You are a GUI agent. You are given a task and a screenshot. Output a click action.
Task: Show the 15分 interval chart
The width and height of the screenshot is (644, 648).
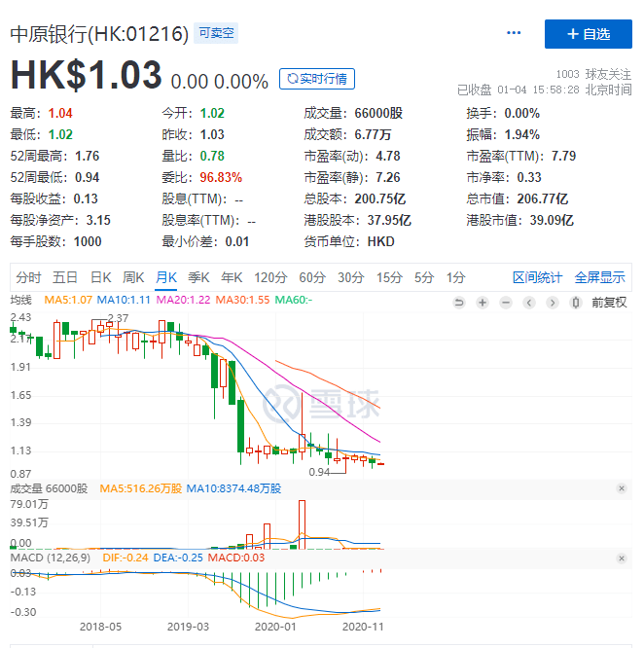(x=389, y=277)
